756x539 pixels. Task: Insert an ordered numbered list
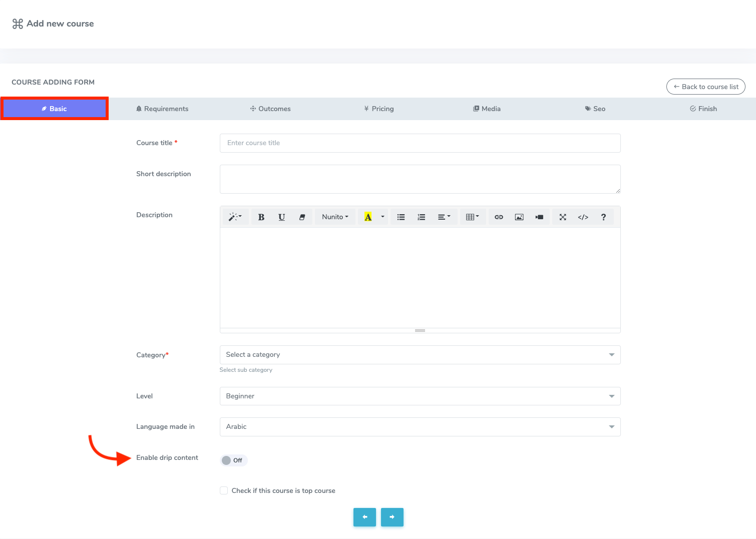pyautogui.click(x=421, y=217)
